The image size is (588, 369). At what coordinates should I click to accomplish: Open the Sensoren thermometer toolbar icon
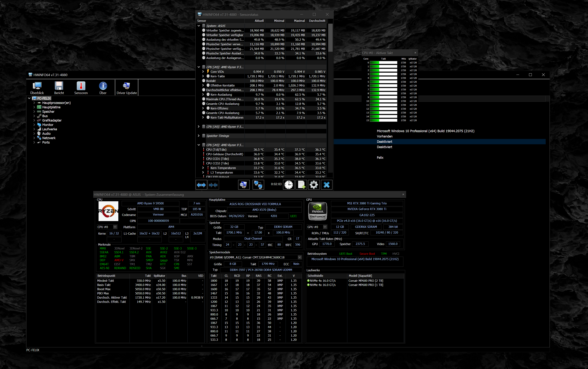tap(81, 88)
